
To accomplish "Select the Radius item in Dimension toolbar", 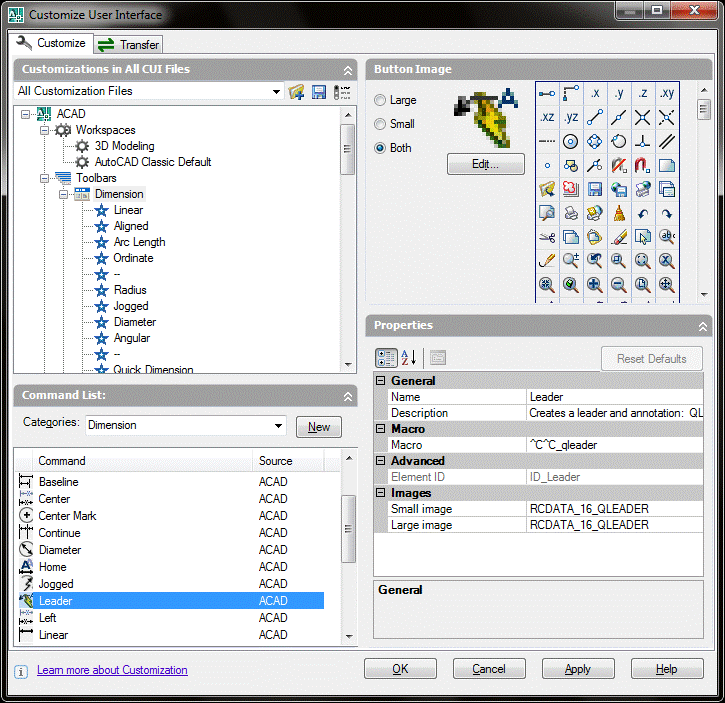I will point(130,290).
